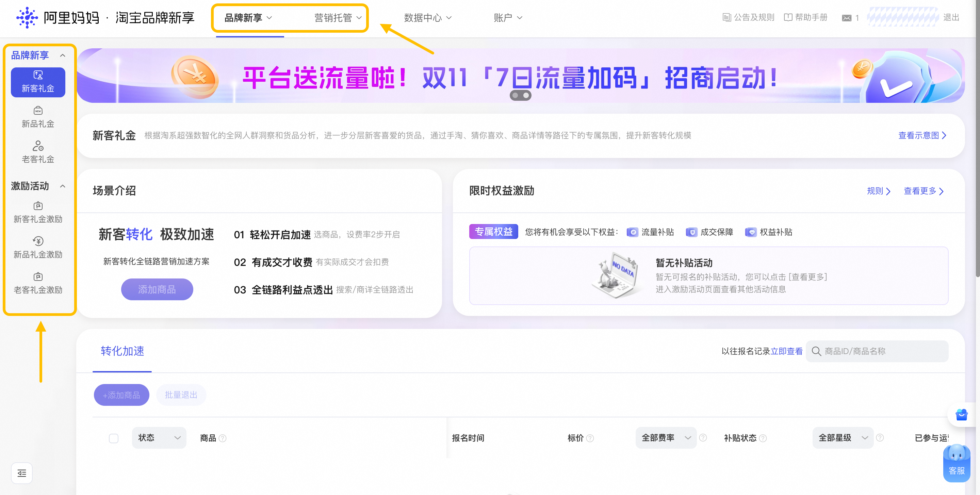This screenshot has width=980, height=495.
Task: Click 立即查看 past registration records
Action: point(786,351)
